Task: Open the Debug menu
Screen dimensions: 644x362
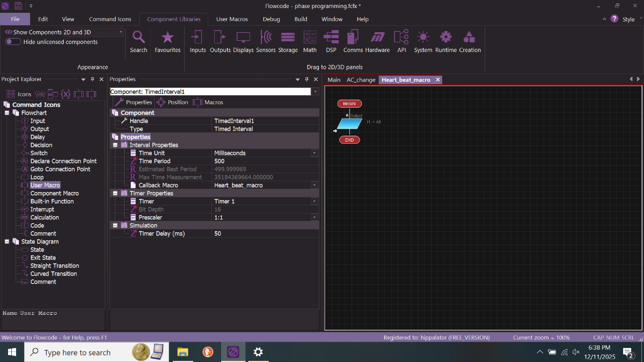Action: pyautogui.click(x=271, y=19)
